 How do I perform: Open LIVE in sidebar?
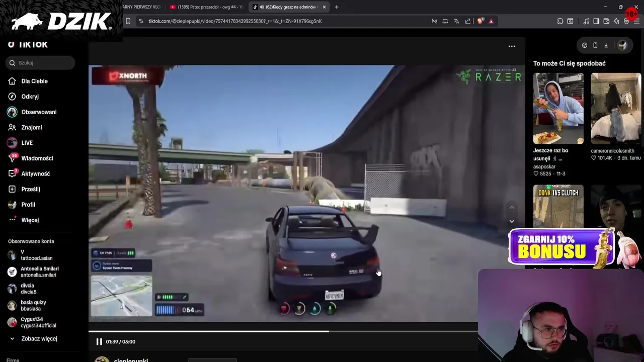[x=27, y=143]
